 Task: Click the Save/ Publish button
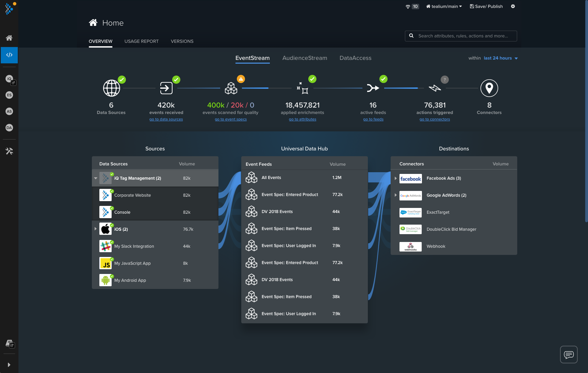(x=486, y=6)
